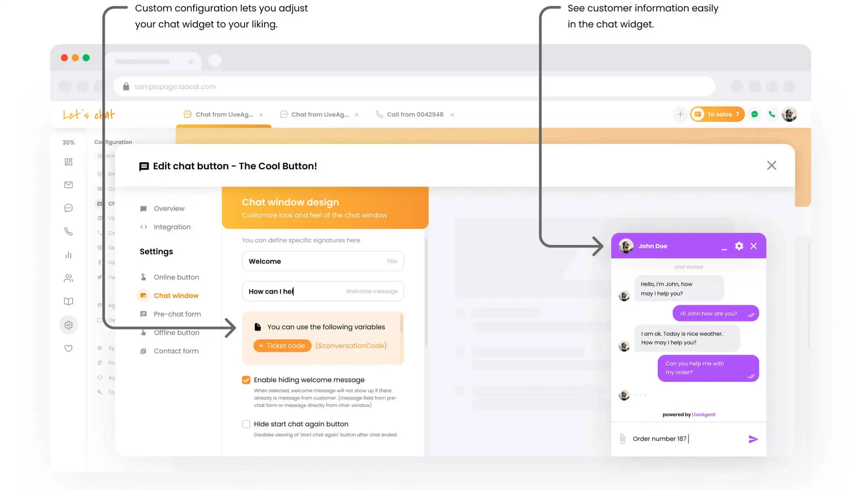Image resolution: width=868 pixels, height=490 pixels.
Task: Switch to Chat window settings tab
Action: click(x=176, y=295)
